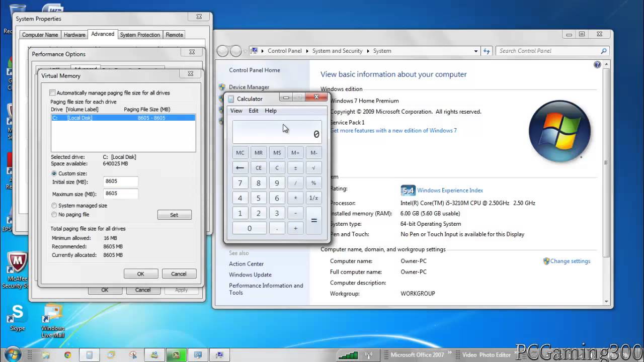This screenshot has width=644, height=362.
Task: Click the calculator equals key
Action: pyautogui.click(x=313, y=221)
